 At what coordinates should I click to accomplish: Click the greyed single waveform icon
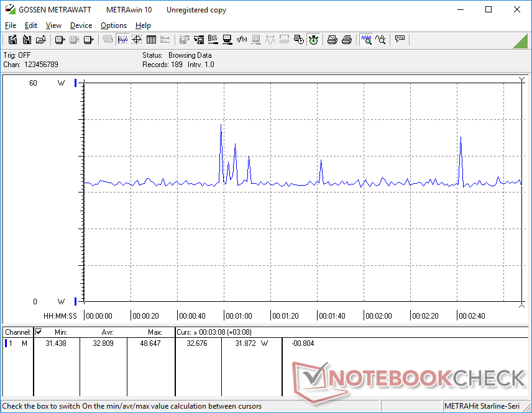point(270,40)
